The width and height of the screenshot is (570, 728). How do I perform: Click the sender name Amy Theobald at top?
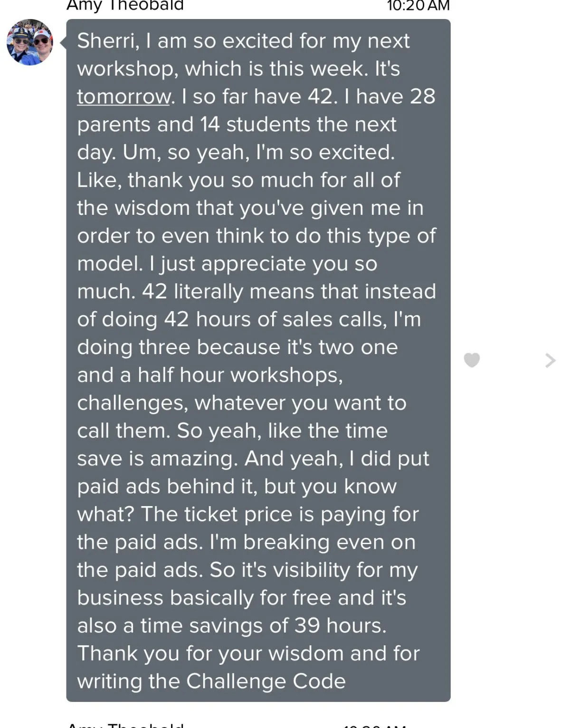pyautogui.click(x=125, y=5)
